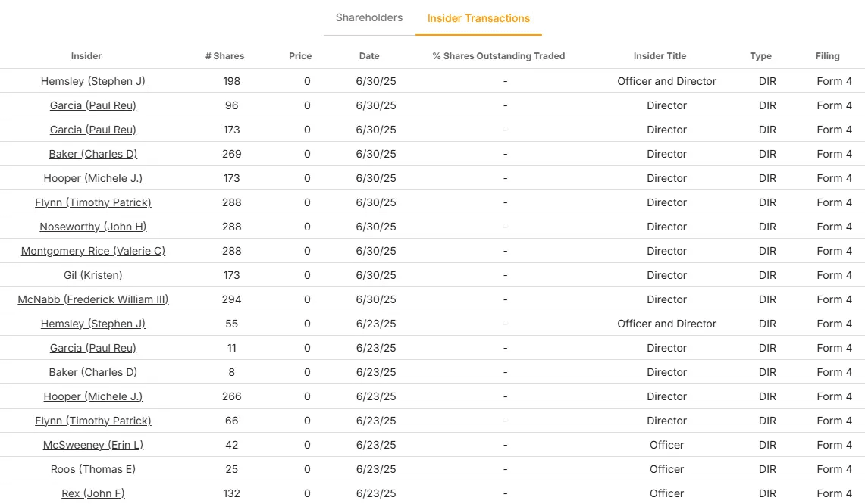Click the Noseworthy (John H) insider link

point(93,227)
